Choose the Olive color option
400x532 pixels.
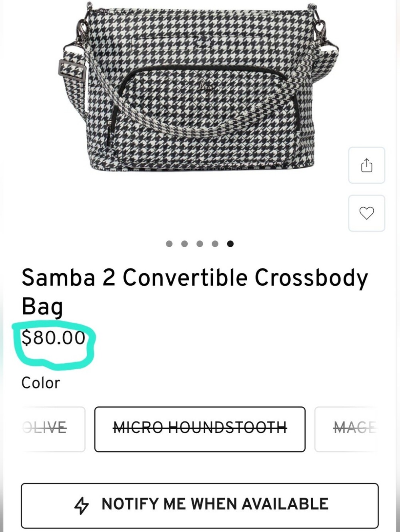pyautogui.click(x=53, y=429)
